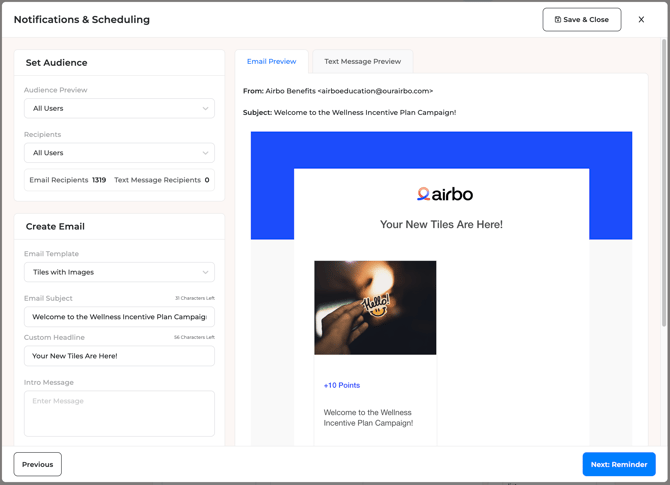Screen dimensions: 670x485
Task: Click the Email Recipients 1319 count
Action: coord(68,180)
